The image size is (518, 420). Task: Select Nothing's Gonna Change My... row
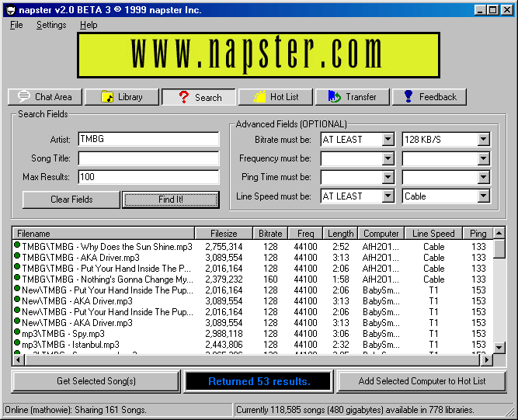tap(252, 279)
